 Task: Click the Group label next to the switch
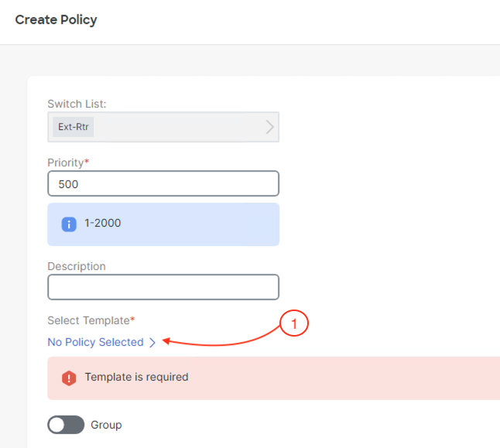(x=106, y=425)
